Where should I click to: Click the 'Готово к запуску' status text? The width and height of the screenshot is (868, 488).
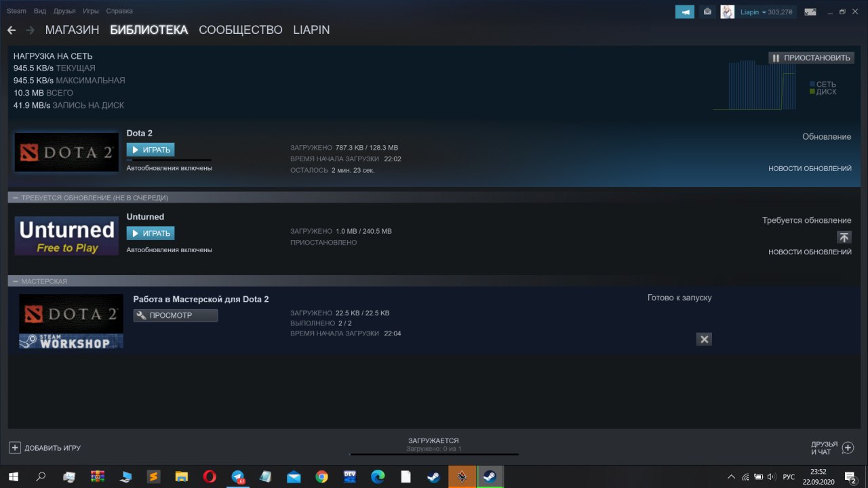[x=679, y=298]
